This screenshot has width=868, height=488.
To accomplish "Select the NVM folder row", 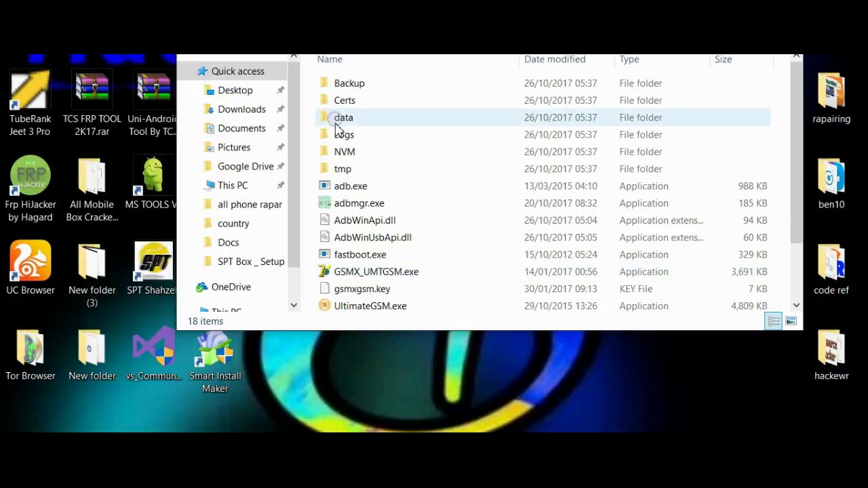I will tap(542, 152).
